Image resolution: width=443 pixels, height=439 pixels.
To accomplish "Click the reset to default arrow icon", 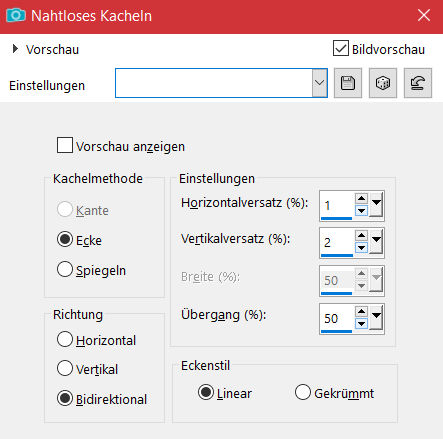I will point(418,83).
